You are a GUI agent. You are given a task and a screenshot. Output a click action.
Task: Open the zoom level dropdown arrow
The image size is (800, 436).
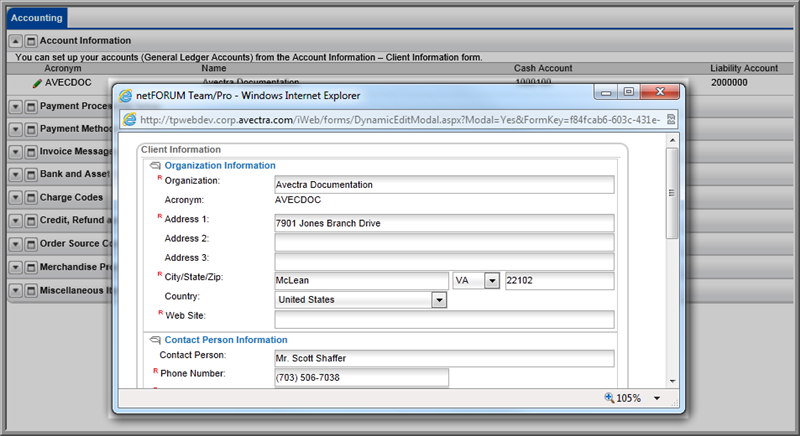(x=657, y=398)
